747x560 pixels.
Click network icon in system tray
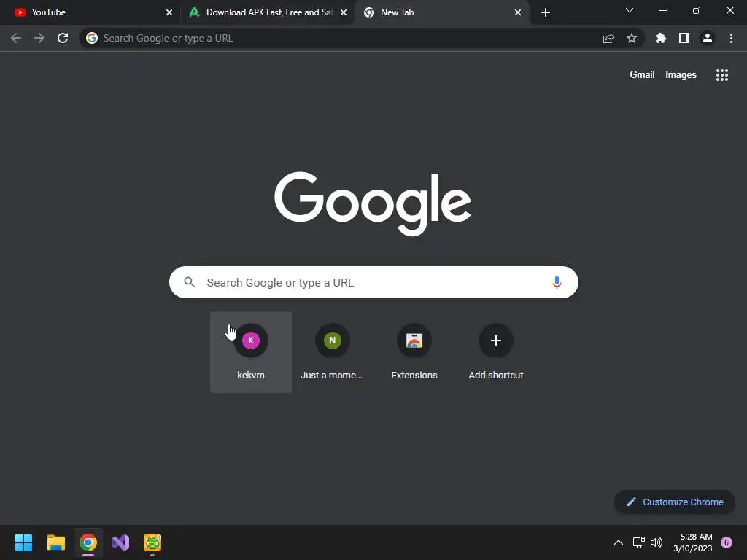(638, 542)
